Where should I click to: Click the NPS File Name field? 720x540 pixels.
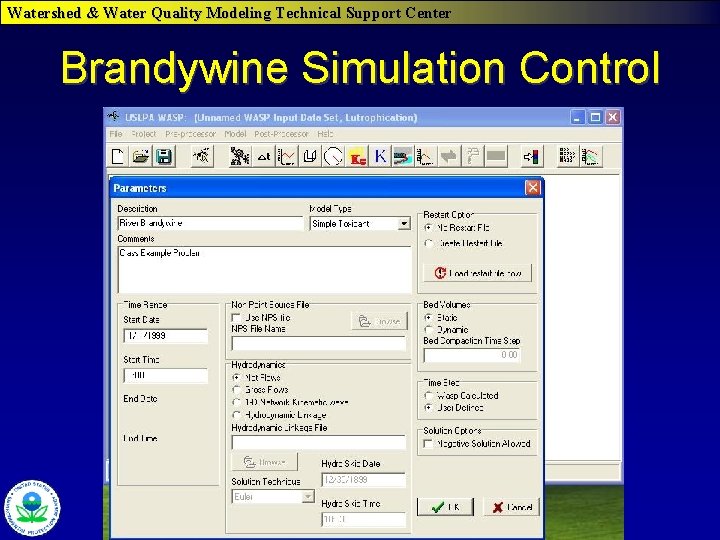click(x=319, y=343)
